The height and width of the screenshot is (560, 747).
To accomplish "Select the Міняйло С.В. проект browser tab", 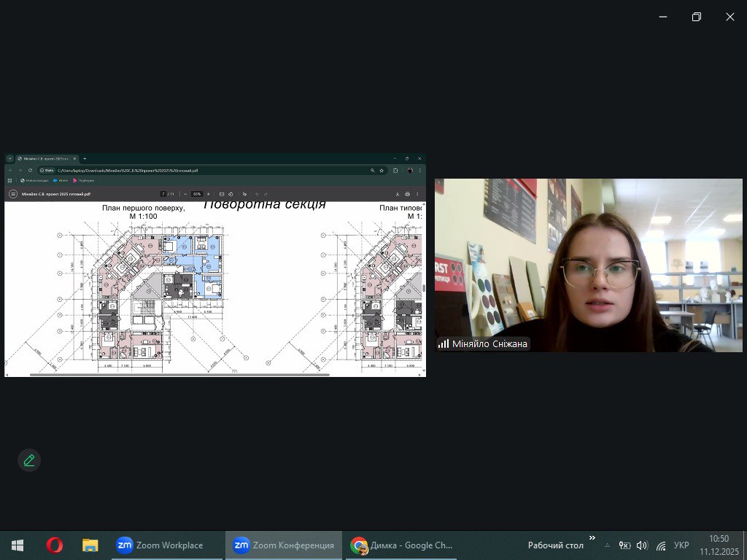I will (45, 158).
